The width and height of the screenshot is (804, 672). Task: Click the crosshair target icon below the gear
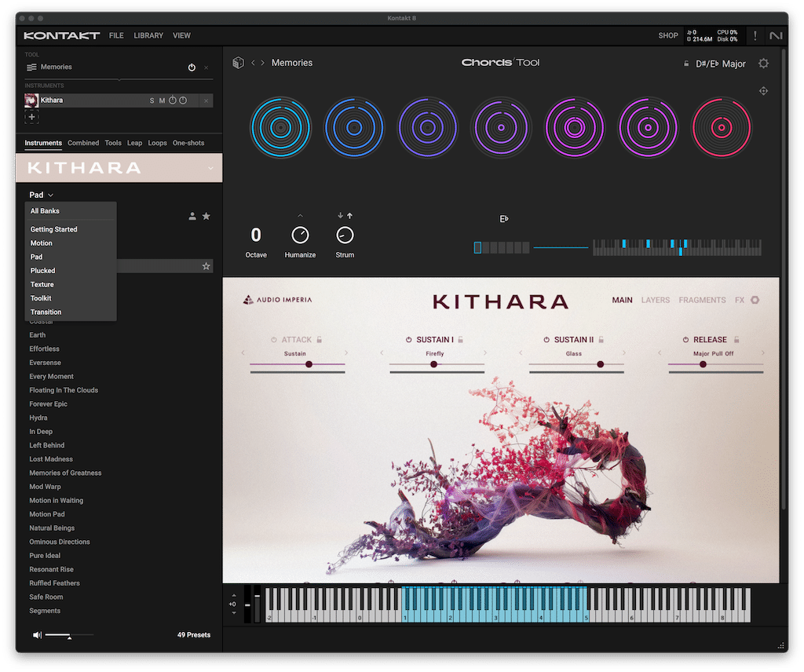coord(763,91)
